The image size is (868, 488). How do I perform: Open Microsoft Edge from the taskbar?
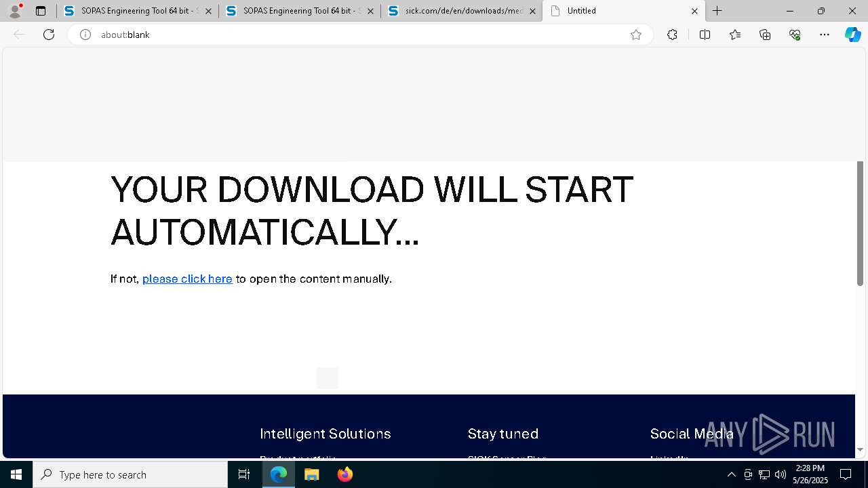pos(279,474)
